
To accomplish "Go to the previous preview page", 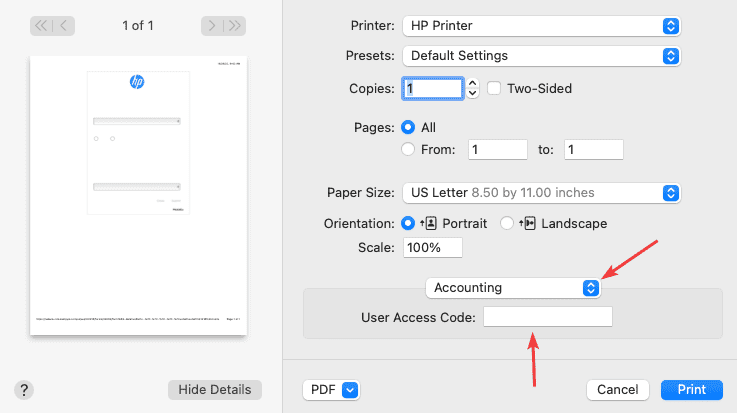I will (x=63, y=25).
